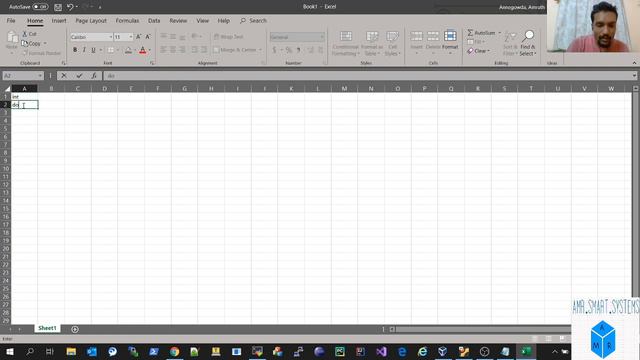Switch to the Formulas tab

pyautogui.click(x=127, y=20)
